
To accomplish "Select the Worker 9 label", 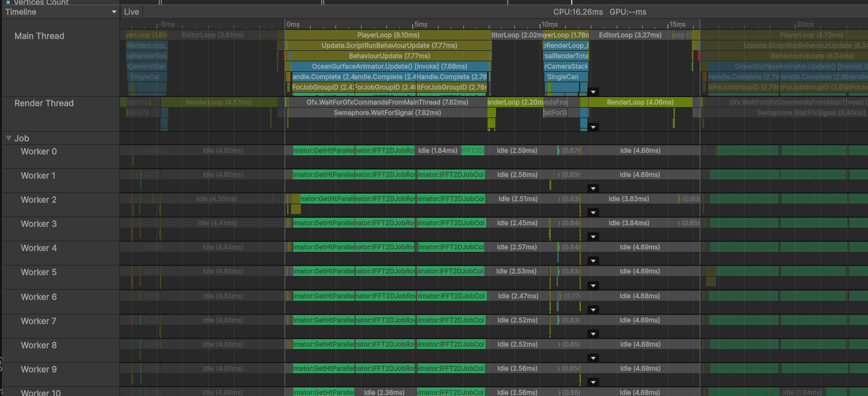I will 39,369.
